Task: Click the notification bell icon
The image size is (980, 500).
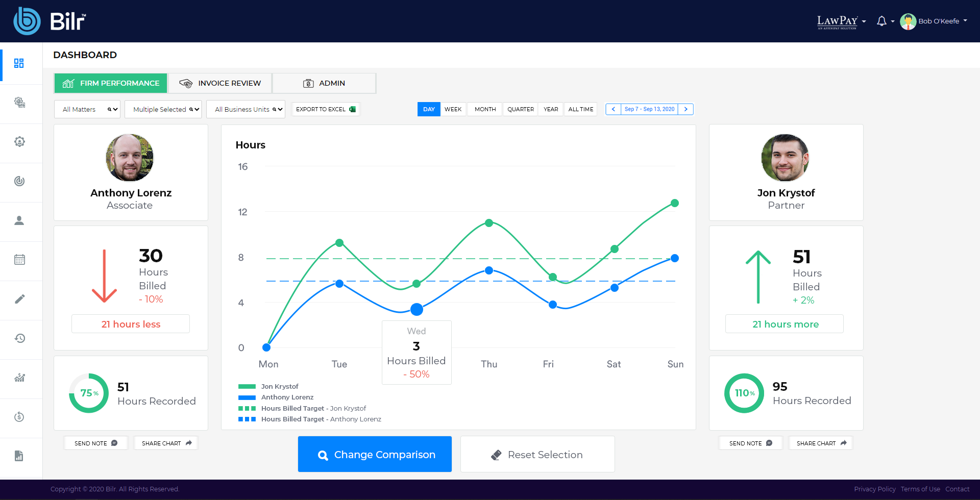Action: [881, 21]
